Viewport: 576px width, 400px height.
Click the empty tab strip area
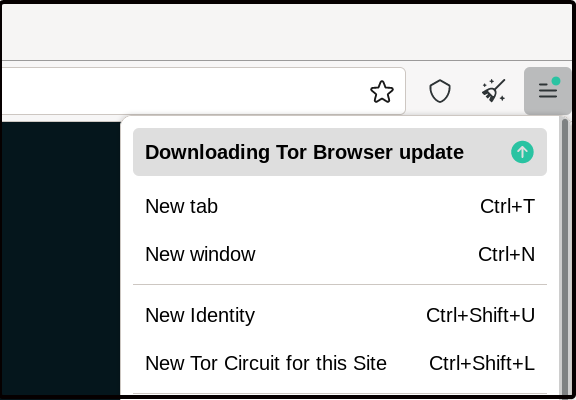(x=287, y=32)
